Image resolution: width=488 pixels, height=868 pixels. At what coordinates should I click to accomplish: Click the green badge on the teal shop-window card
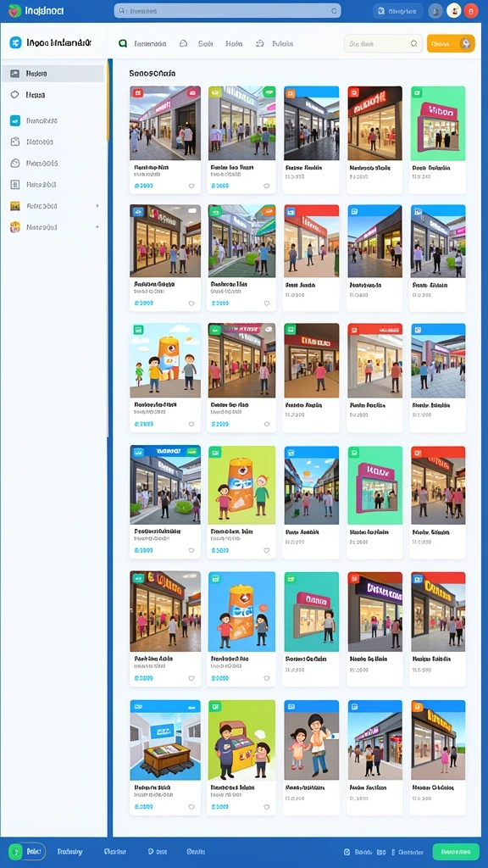(291, 579)
